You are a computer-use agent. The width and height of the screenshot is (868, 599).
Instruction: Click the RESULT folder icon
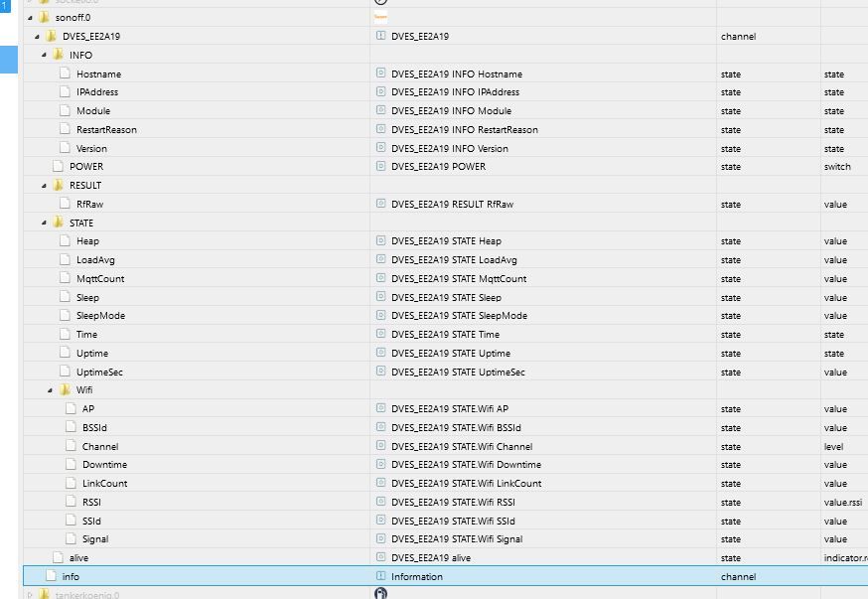[x=59, y=185]
